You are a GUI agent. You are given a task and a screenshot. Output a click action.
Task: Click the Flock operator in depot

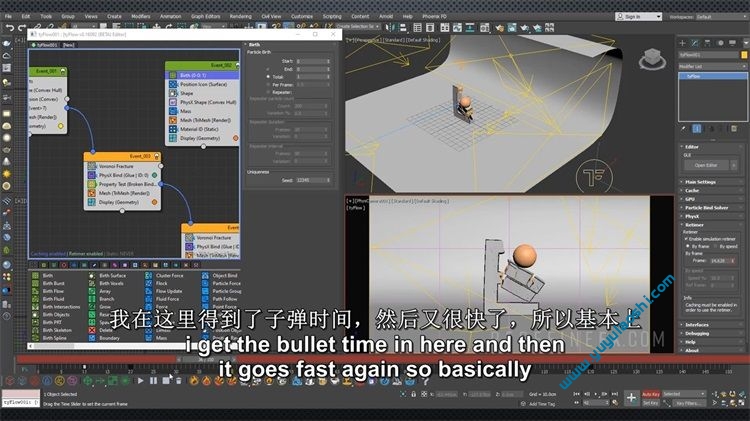pyautogui.click(x=156, y=283)
